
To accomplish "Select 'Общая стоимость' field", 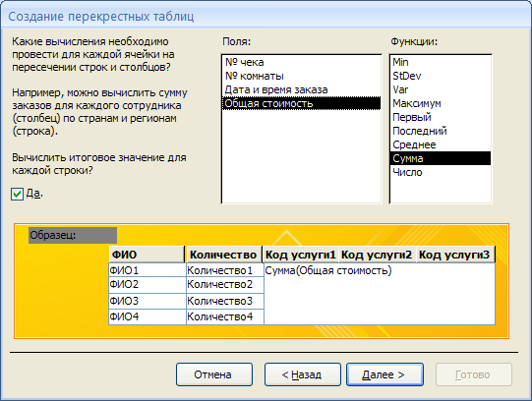I will point(301,103).
